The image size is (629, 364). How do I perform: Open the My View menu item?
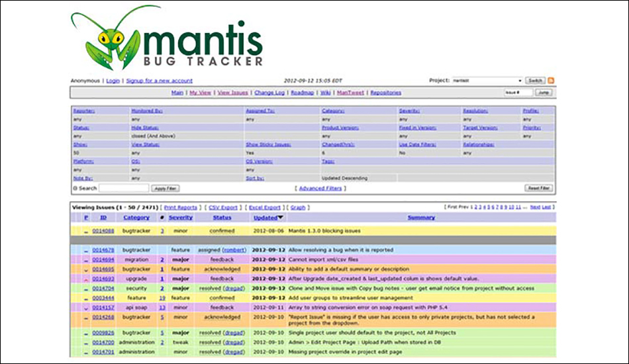click(200, 93)
